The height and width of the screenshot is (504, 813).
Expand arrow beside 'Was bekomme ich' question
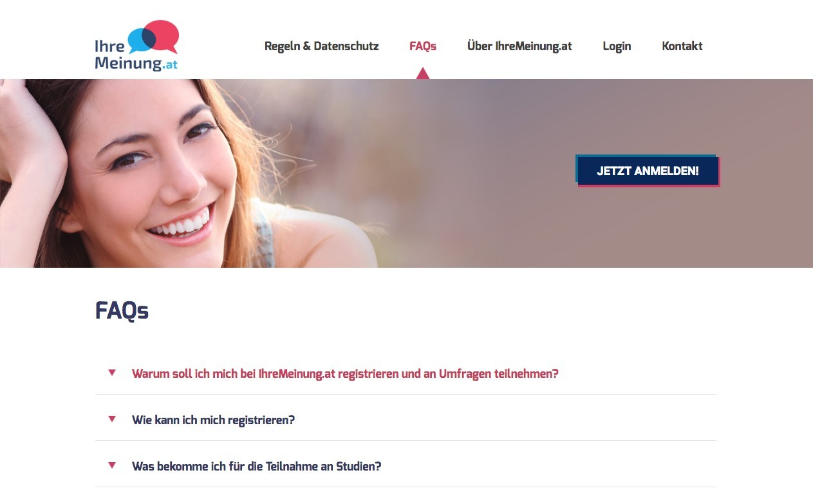click(x=112, y=465)
